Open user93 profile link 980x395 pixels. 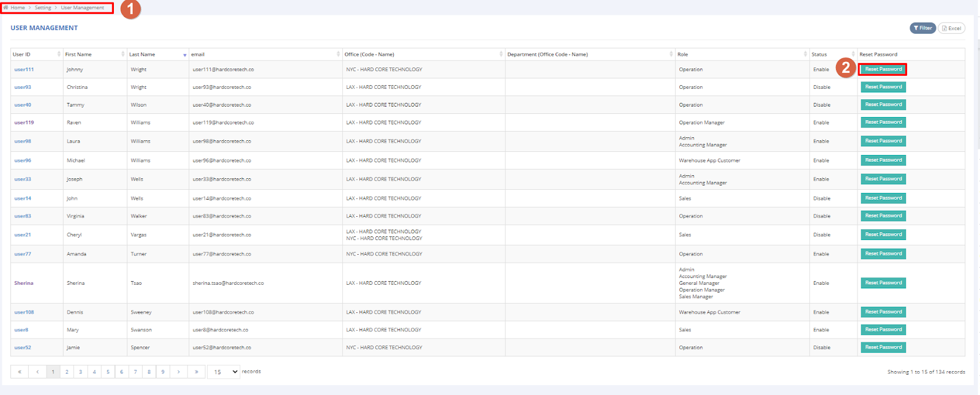(23, 87)
